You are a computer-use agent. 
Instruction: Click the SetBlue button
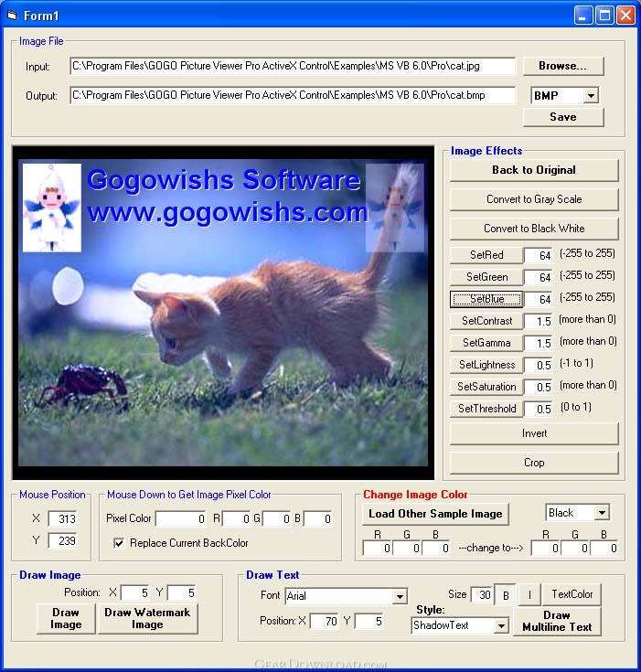(x=486, y=299)
